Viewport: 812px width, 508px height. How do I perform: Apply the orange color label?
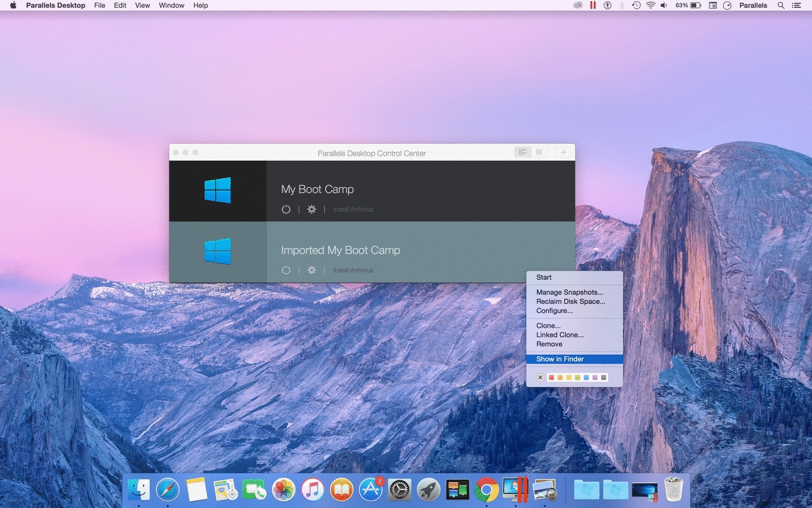[560, 377]
